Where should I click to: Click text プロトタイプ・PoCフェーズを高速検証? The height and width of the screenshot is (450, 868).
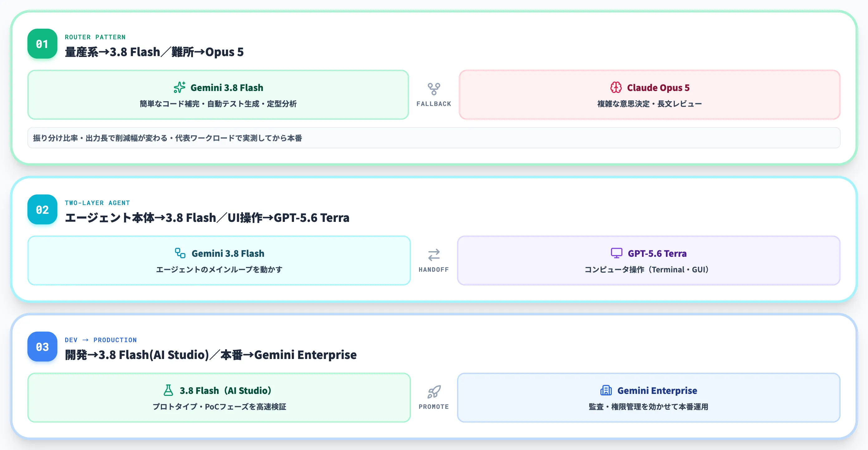tap(219, 407)
